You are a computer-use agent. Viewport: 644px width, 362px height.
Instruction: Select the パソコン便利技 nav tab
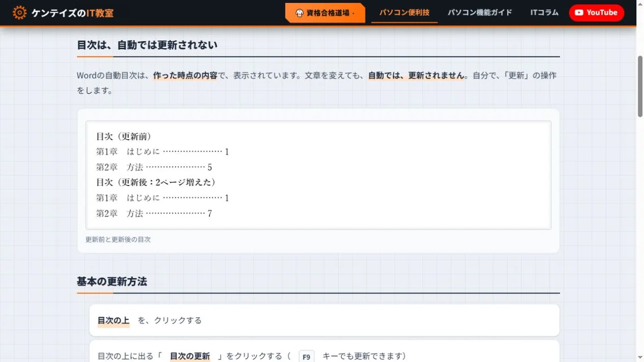click(x=405, y=12)
